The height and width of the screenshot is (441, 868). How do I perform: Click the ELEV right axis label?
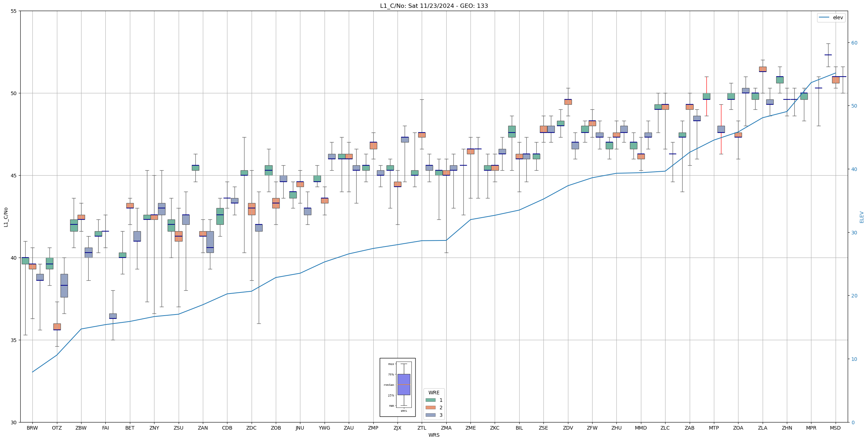coord(862,217)
